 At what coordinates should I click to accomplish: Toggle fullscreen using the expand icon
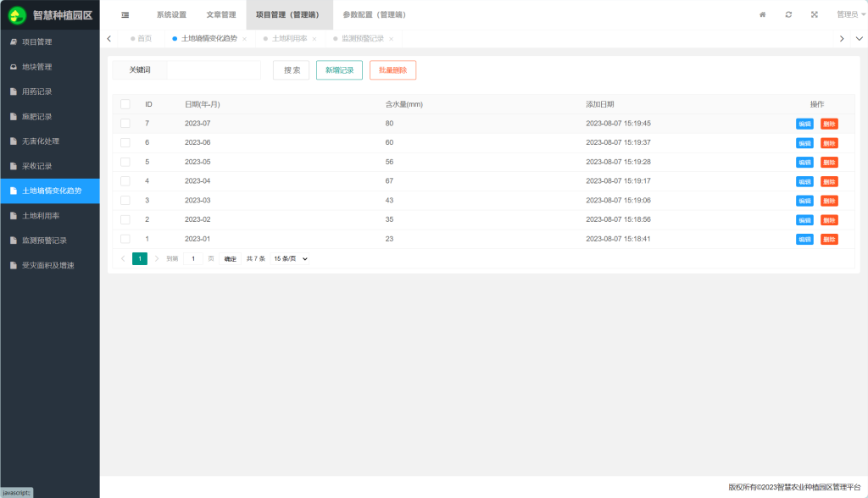815,14
